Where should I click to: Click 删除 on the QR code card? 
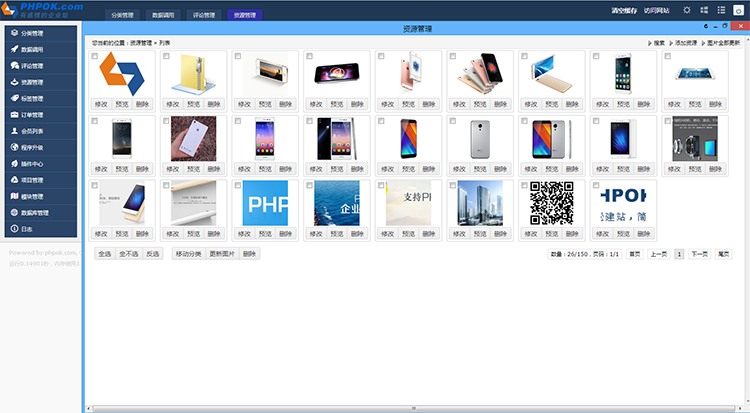tap(572, 234)
